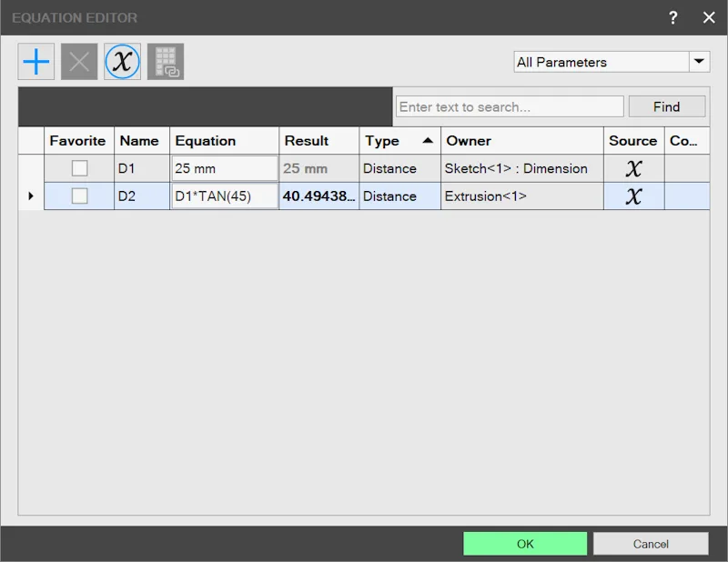Image resolution: width=728 pixels, height=562 pixels.
Task: Click the Extrusion<1> owner cell
Action: tap(522, 196)
